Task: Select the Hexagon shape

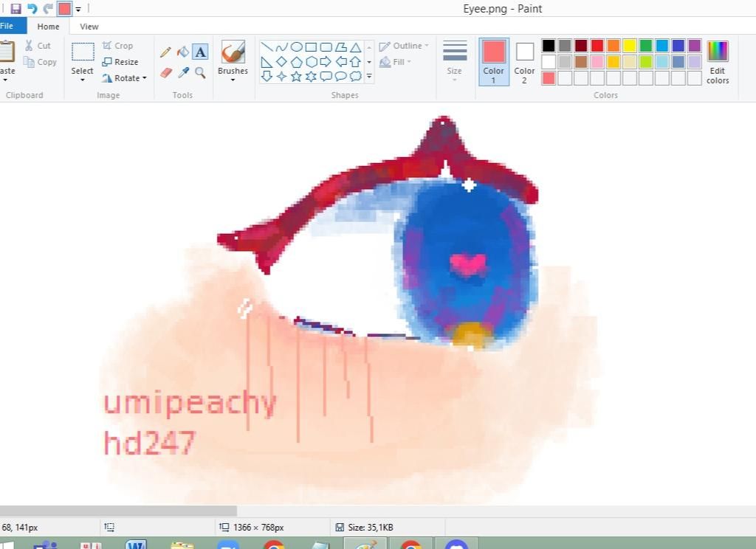Action: 311,62
